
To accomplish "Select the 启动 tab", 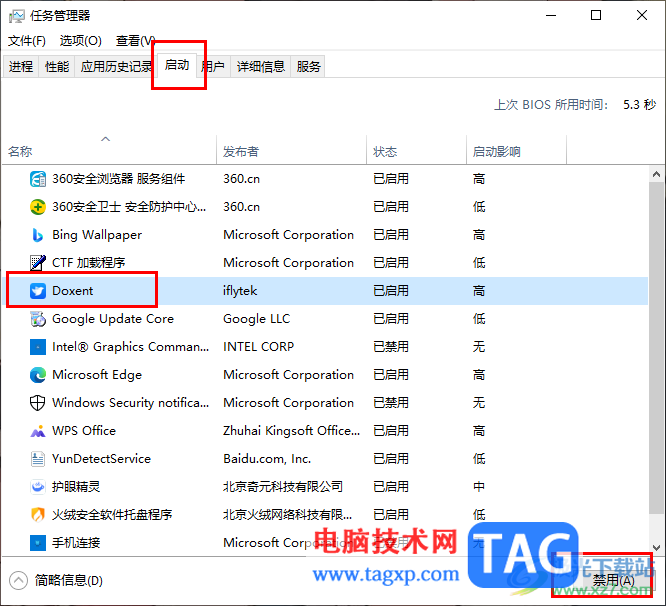I will 177,65.
